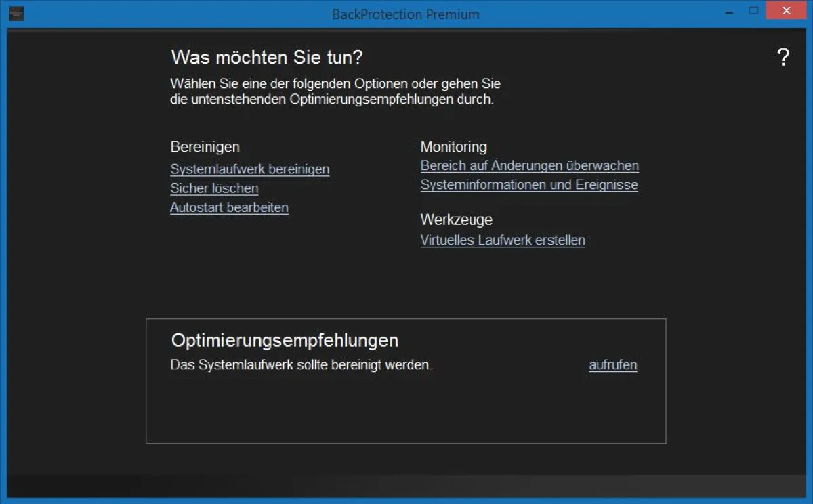Image resolution: width=813 pixels, height=504 pixels.
Task: Click aufrufen next to the optimization recommendation
Action: (x=612, y=364)
